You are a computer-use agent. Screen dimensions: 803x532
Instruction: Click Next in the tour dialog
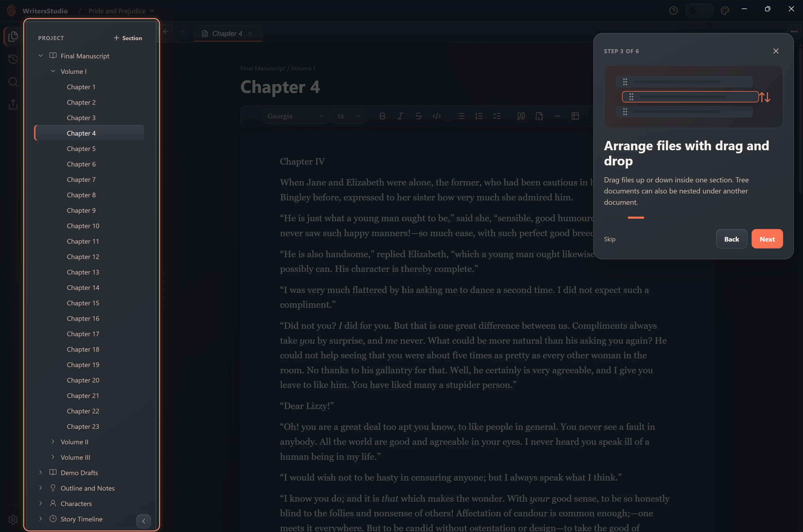click(767, 239)
